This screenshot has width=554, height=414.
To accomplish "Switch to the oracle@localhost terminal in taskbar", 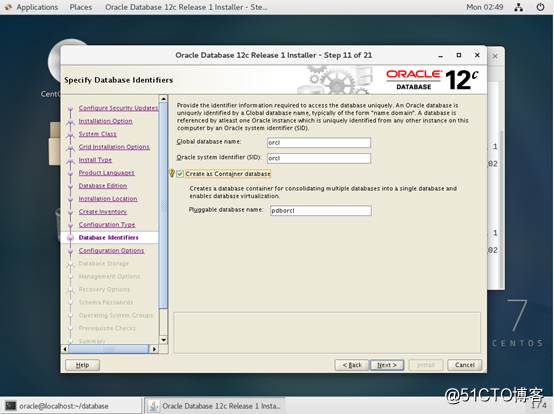I will click(71, 406).
